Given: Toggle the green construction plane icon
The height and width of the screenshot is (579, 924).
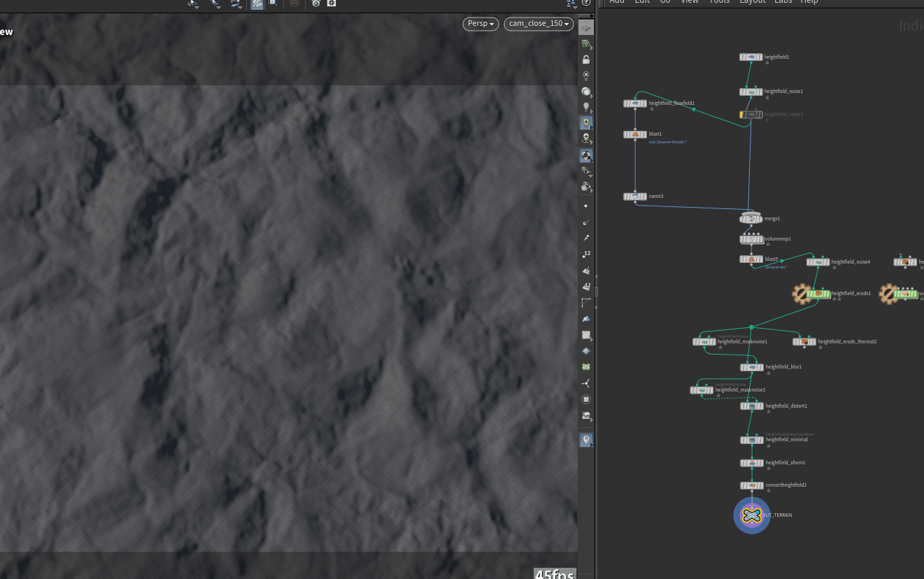Looking at the screenshot, I should click(586, 44).
